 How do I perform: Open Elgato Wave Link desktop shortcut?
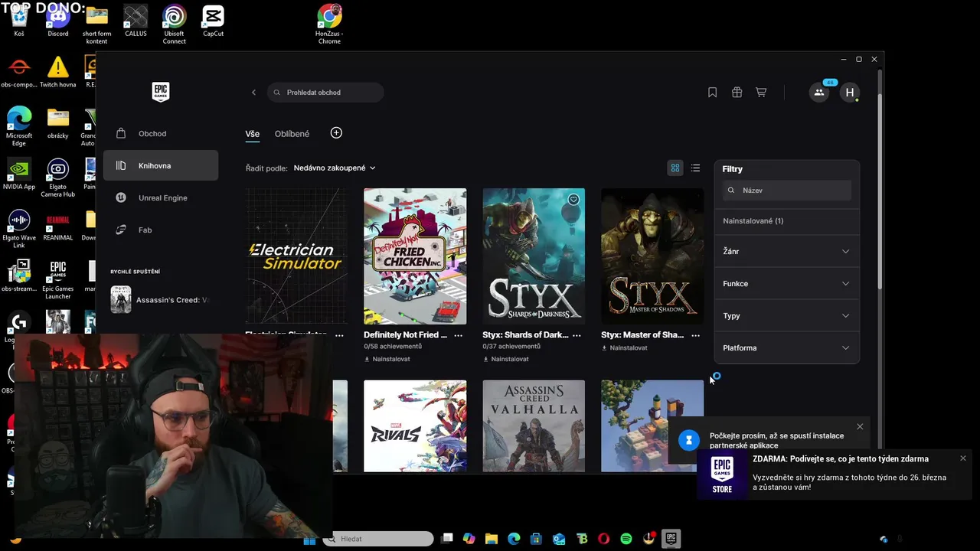tap(19, 229)
